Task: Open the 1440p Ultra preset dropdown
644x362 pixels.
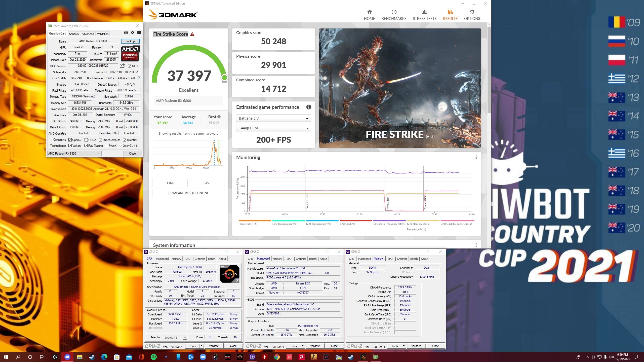Action: (273, 128)
